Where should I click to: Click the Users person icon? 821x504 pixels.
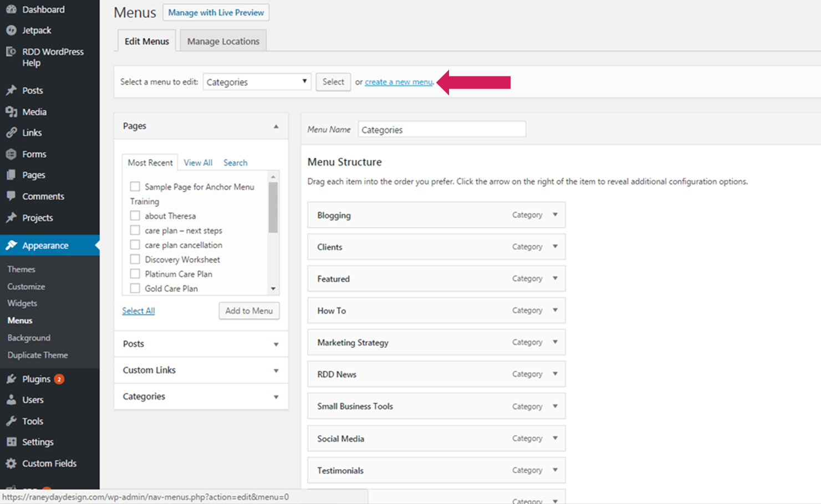[x=11, y=400]
